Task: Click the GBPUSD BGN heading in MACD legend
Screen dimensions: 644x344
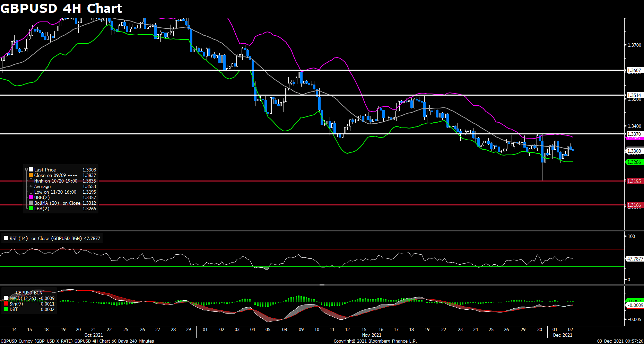Action: (29, 293)
